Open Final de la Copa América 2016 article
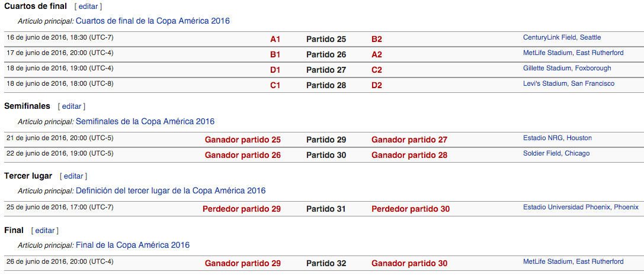Viewport: 644px width, 275px height. 132,245
